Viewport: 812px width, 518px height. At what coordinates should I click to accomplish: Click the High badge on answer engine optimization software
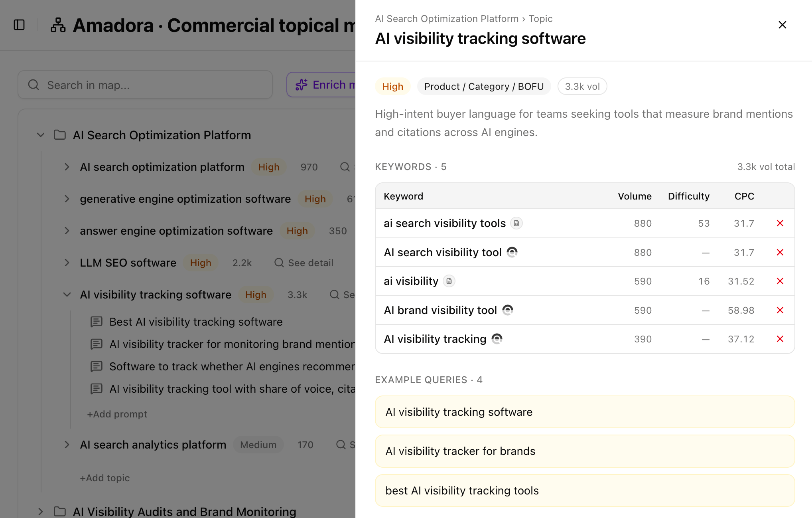click(297, 231)
